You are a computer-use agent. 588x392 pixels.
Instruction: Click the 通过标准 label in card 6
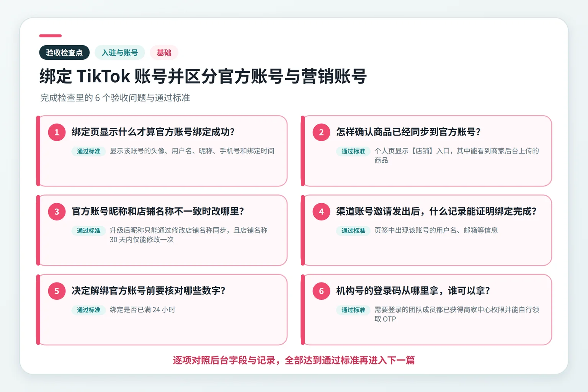353,310
